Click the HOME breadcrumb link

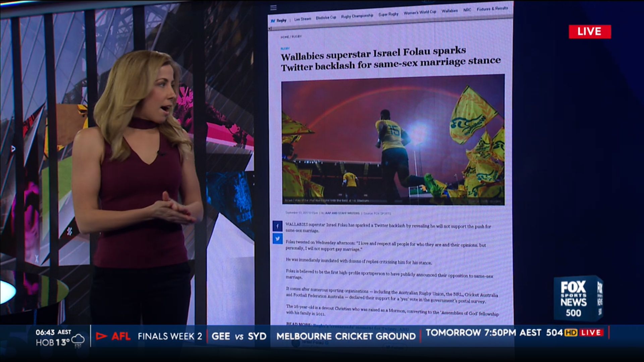click(x=284, y=37)
